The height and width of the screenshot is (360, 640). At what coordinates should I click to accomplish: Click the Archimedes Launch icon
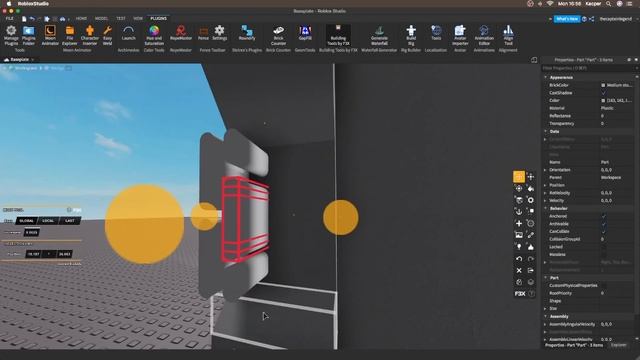click(129, 33)
